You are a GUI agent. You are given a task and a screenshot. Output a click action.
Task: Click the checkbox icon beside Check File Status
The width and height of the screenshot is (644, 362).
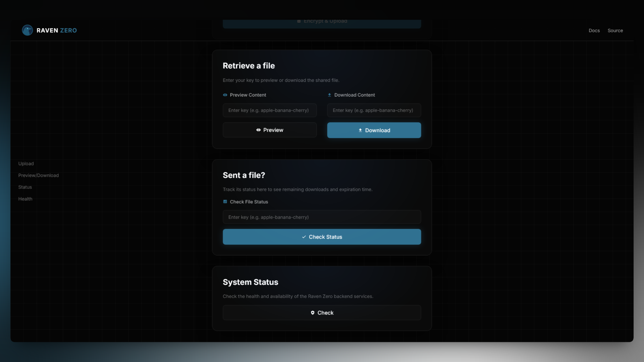point(225,201)
